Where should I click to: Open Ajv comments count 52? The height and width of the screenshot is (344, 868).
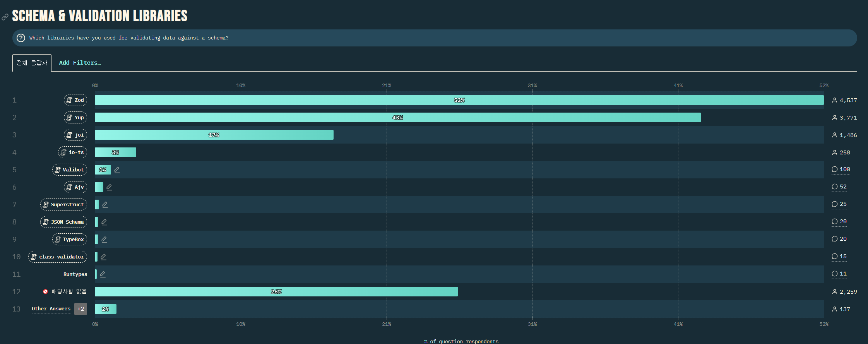(839, 187)
